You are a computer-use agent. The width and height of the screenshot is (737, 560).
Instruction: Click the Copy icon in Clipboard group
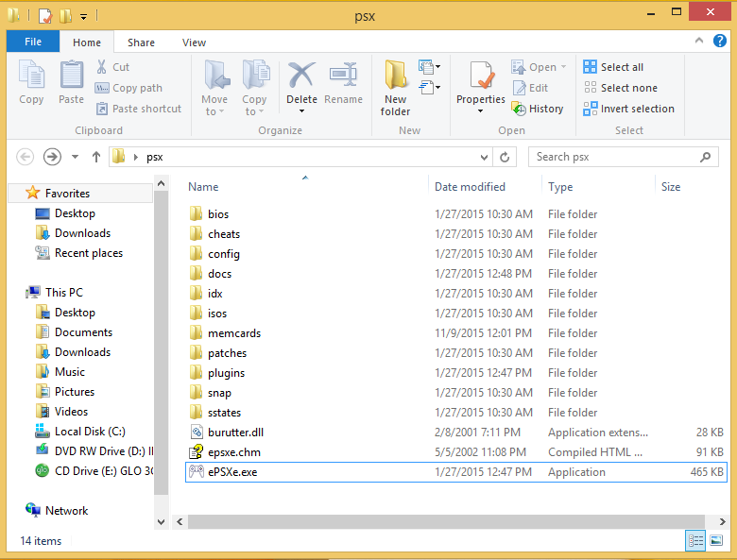[31, 75]
